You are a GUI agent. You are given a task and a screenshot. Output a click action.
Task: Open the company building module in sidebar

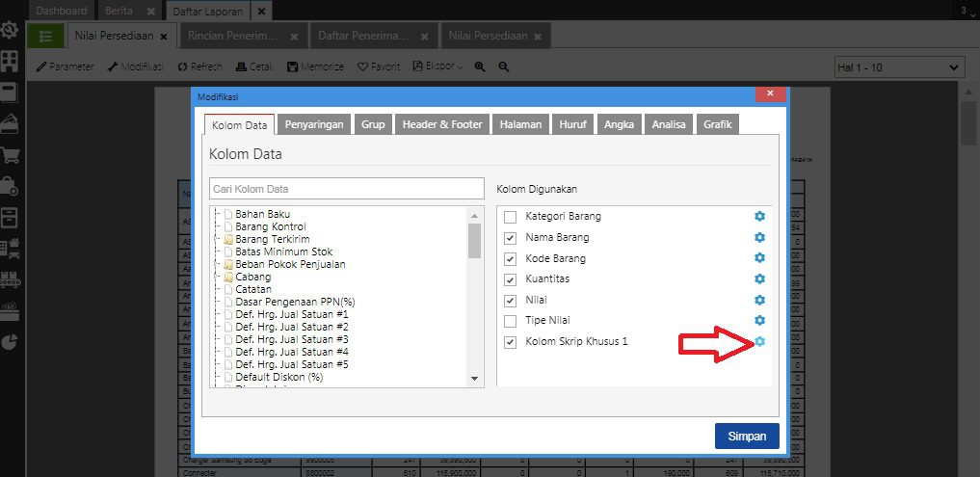click(10, 61)
